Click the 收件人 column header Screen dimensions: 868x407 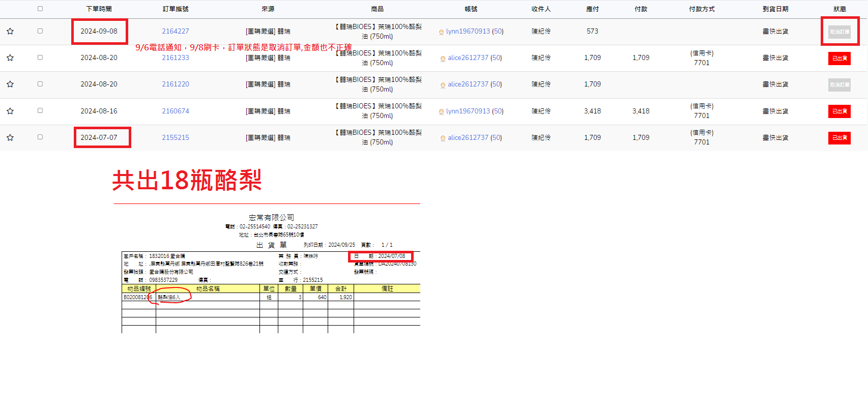pos(541,9)
